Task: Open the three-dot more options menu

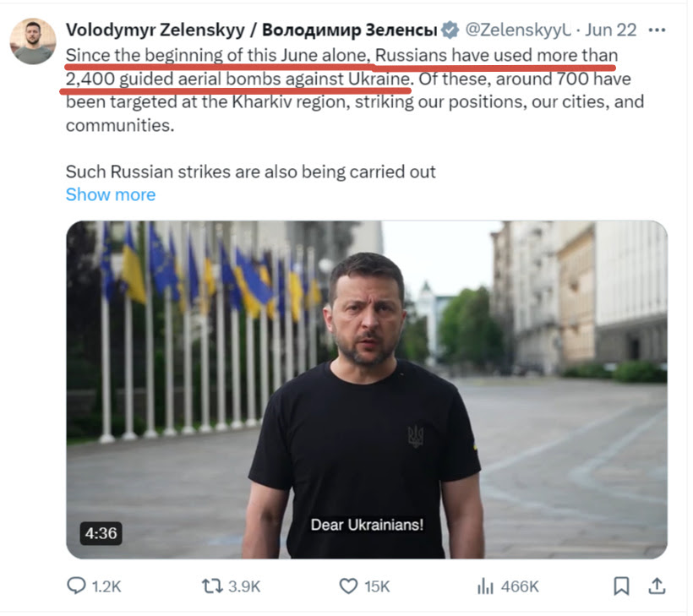Action: pyautogui.click(x=656, y=30)
